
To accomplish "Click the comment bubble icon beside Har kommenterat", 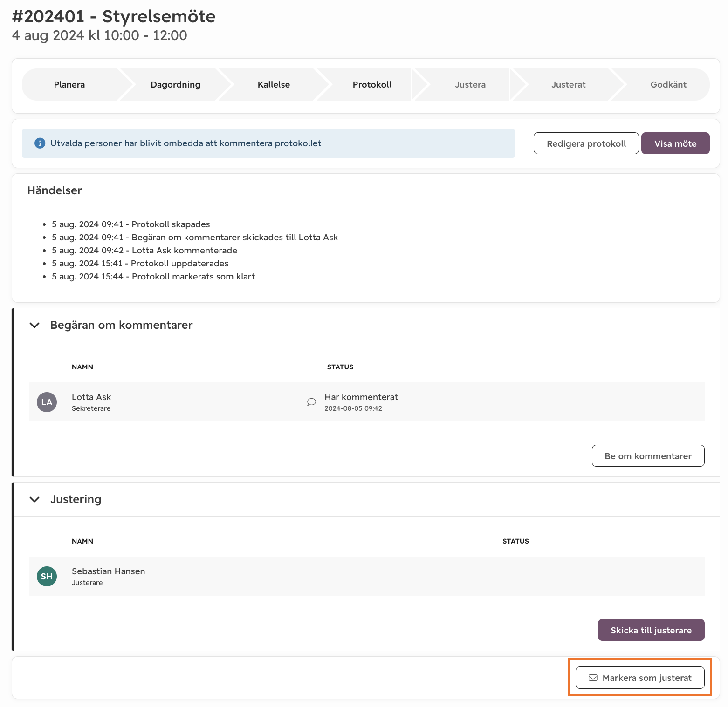I will coord(311,402).
